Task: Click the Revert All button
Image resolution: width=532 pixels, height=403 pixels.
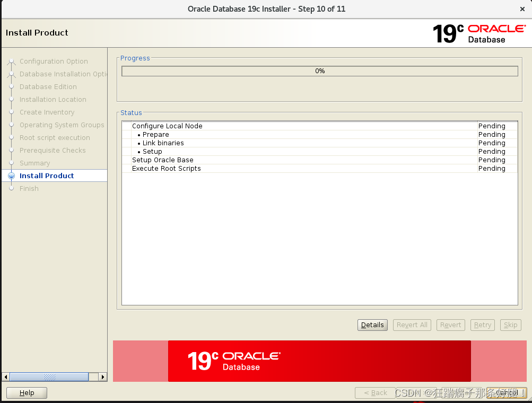Action: (x=412, y=325)
